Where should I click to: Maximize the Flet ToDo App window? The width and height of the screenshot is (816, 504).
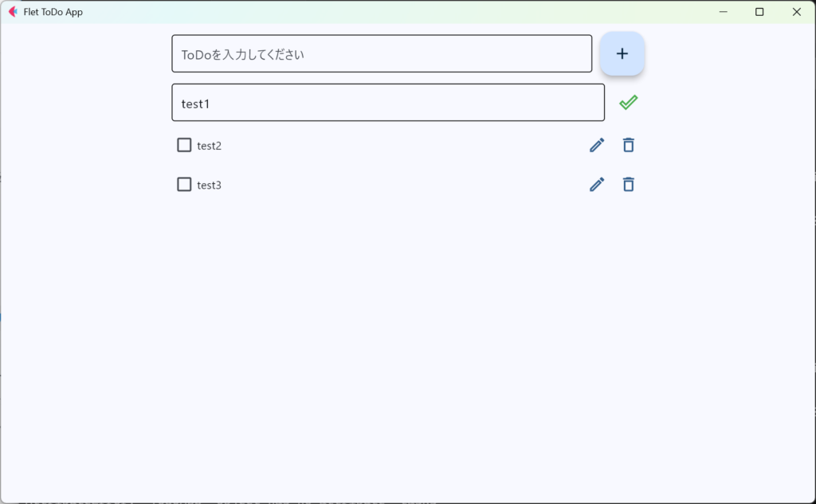[x=759, y=11]
